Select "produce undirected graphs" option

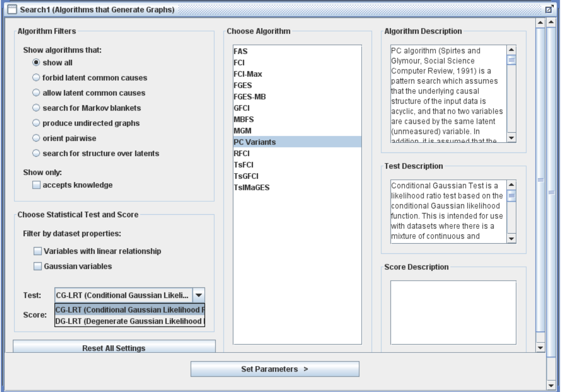[36, 123]
